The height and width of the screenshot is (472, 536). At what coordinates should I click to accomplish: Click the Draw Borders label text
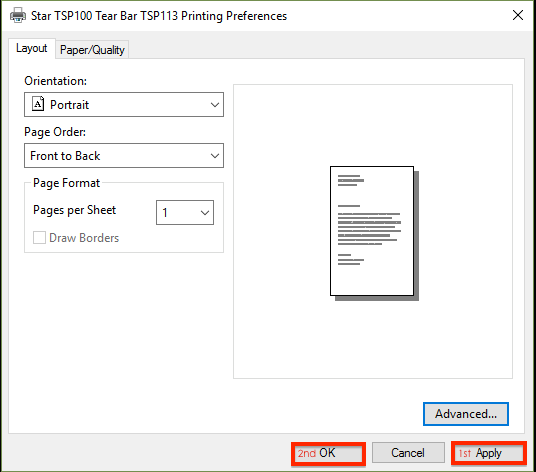[x=84, y=238]
